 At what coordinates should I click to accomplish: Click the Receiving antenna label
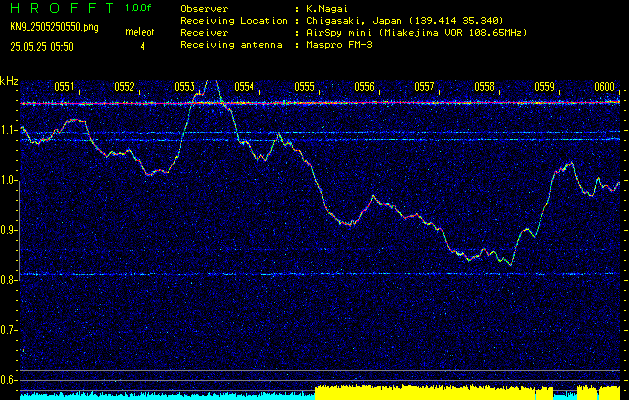[x=231, y=45]
